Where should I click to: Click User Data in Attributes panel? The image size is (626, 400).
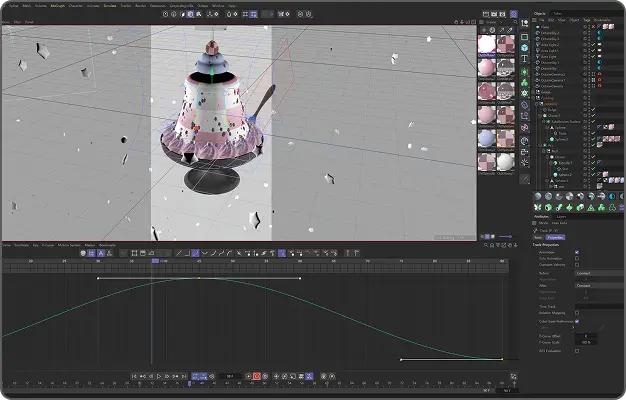[x=559, y=223]
